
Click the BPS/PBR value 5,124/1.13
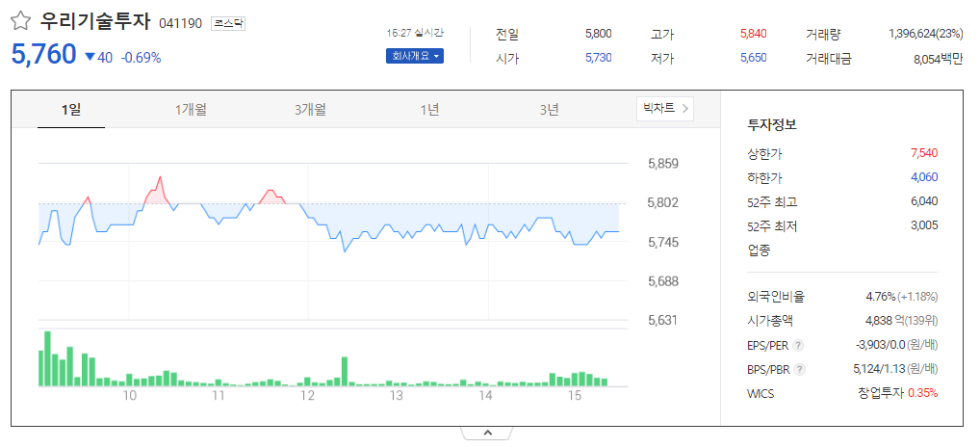click(879, 370)
